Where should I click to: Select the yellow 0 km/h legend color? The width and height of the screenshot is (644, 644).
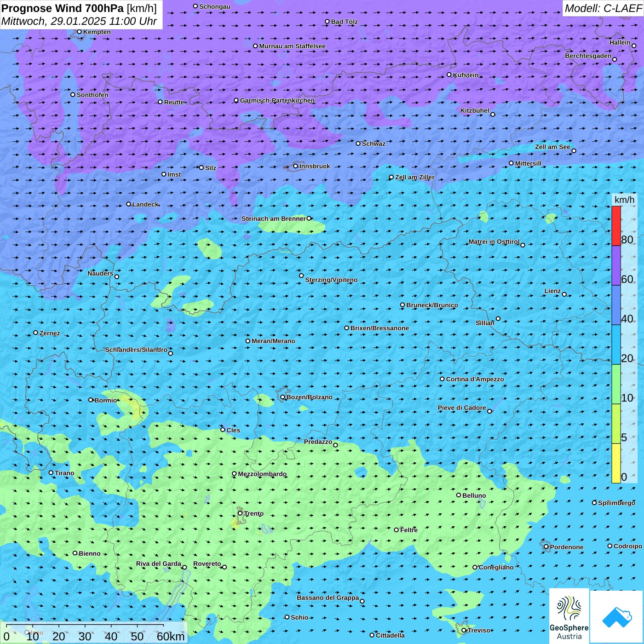(x=616, y=463)
